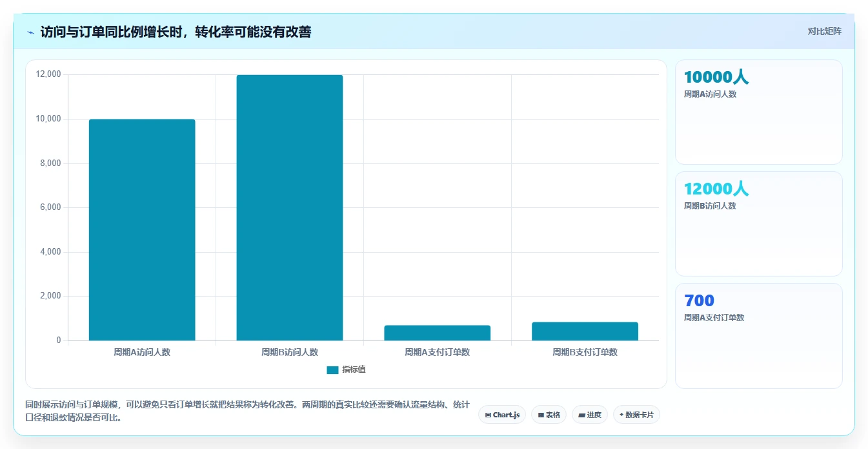Click the 周期A访问人数 card caption

point(710,94)
